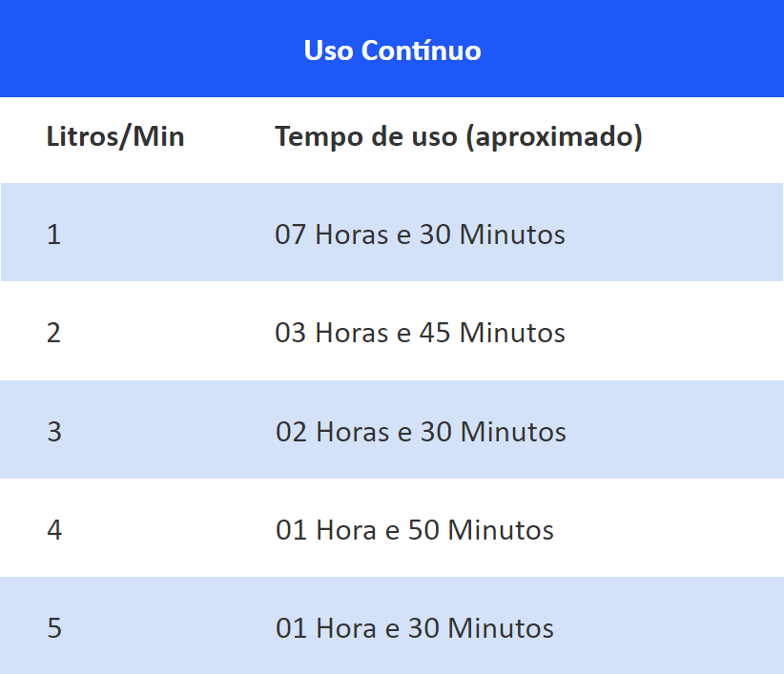Click the 'Tempo de uso (aproximado)' column header

(459, 136)
